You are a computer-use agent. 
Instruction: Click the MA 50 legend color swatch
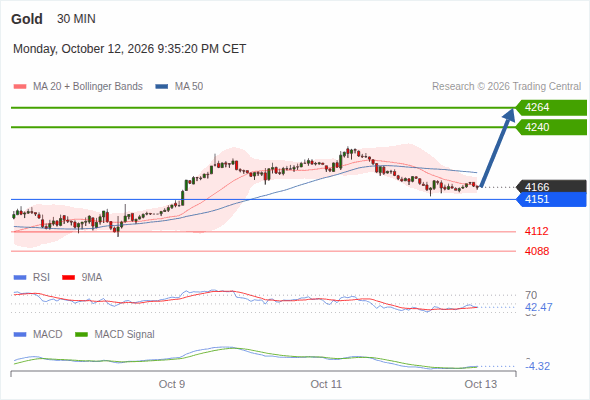[162, 87]
